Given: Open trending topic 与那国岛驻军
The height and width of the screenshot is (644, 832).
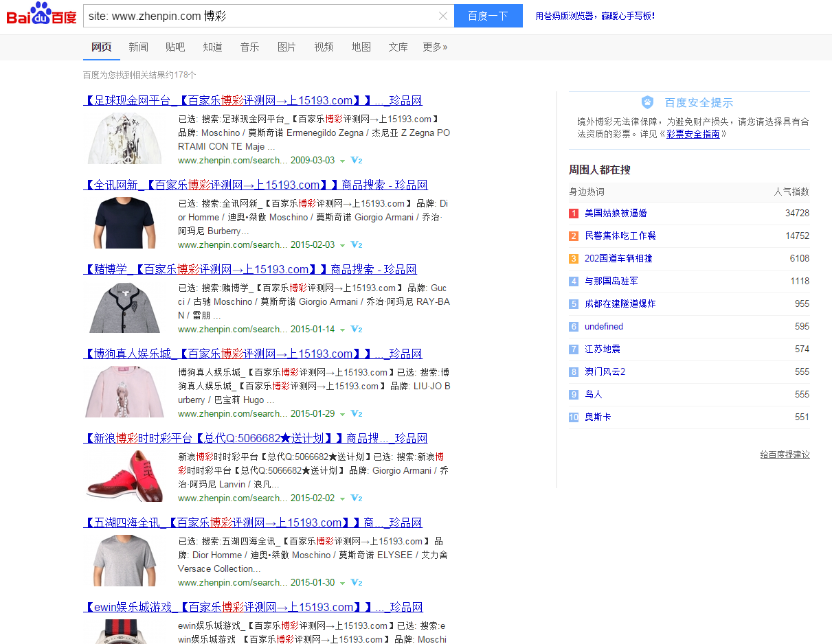Looking at the screenshot, I should point(611,281).
